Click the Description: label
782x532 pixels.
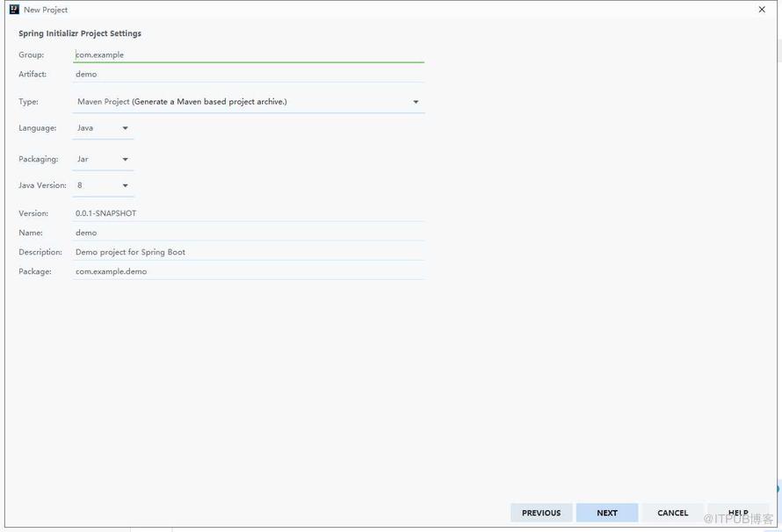[x=40, y=252]
